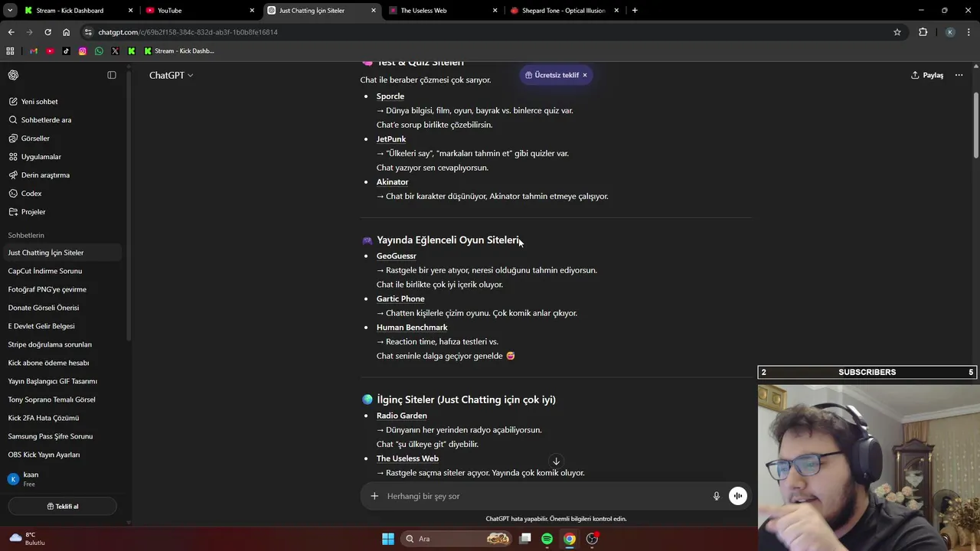980x551 pixels.
Task: Dismiss the Ücretsiz teklif banner with X
Action: (585, 75)
